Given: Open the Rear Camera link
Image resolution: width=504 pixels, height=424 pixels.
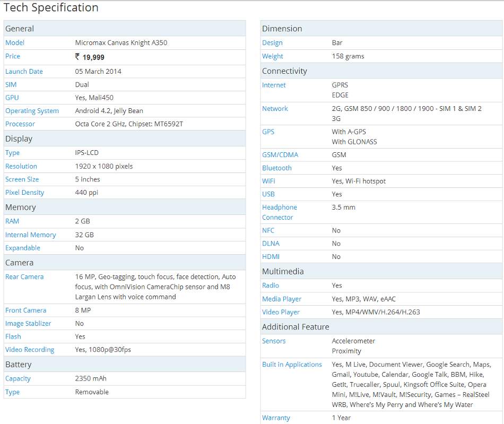Looking at the screenshot, I should 24,277.
